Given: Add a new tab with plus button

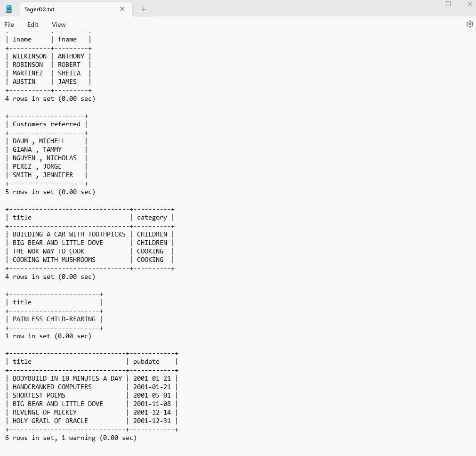Looking at the screenshot, I should (x=144, y=9).
